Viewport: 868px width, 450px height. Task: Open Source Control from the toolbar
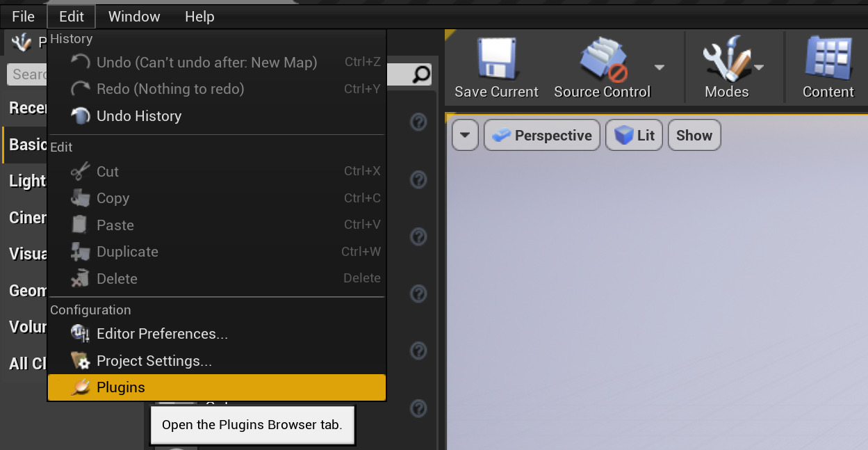[602, 59]
